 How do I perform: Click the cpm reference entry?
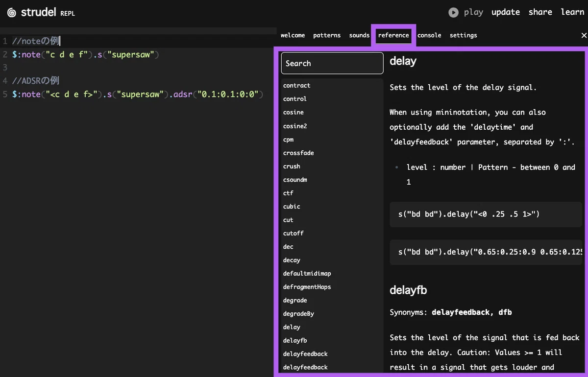point(288,140)
